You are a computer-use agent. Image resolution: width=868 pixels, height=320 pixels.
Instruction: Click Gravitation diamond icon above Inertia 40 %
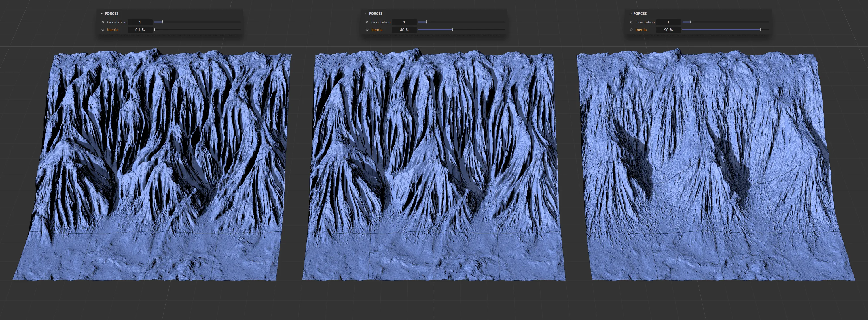click(367, 22)
